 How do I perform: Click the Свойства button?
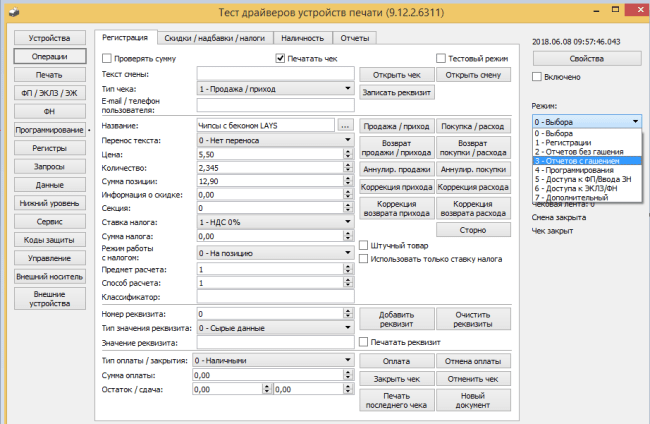(587, 58)
